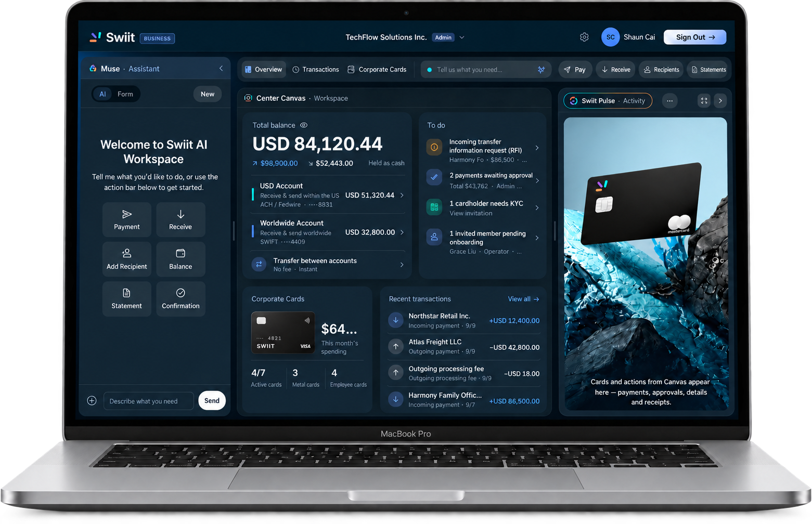Viewport: 812px width, 524px height.
Task: Open the Corporate Cards tab
Action: coord(377,70)
